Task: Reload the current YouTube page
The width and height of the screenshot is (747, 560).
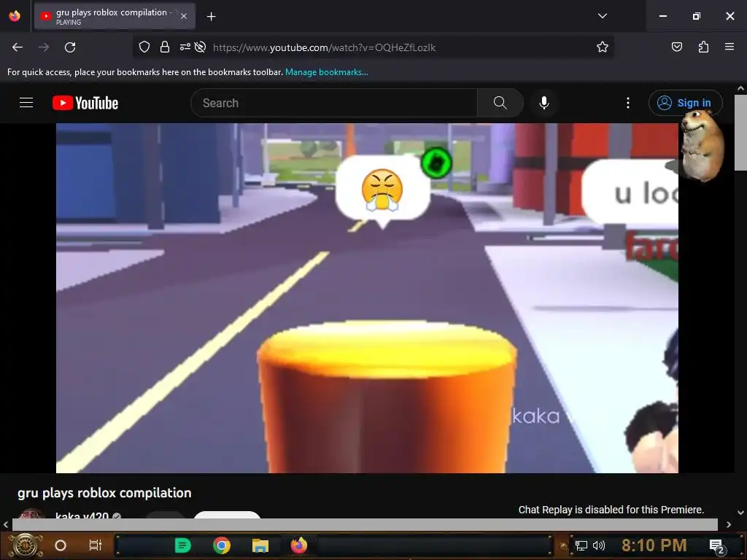Action: [70, 47]
